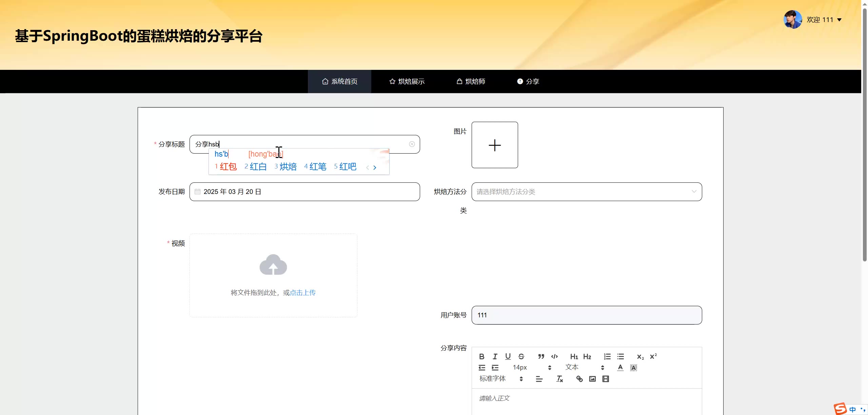Image resolution: width=868 pixels, height=415 pixels.
Task: Clear text formatting with the Tx icon
Action: [559, 379]
